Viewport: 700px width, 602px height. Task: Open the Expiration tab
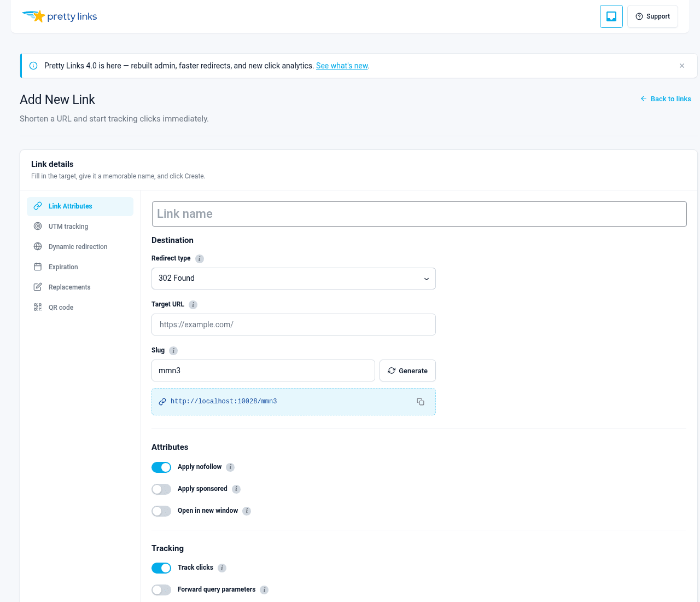80,267
